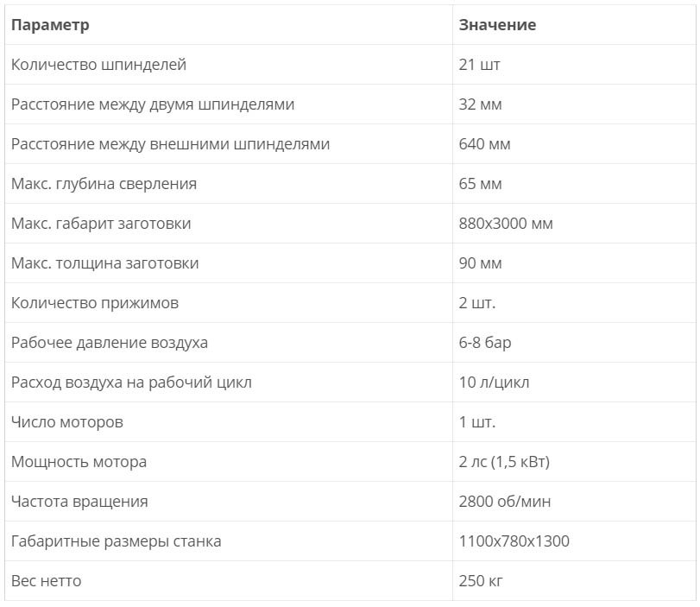700x607 pixels.
Task: Click the "21 шт" value cell
Action: 479,65
